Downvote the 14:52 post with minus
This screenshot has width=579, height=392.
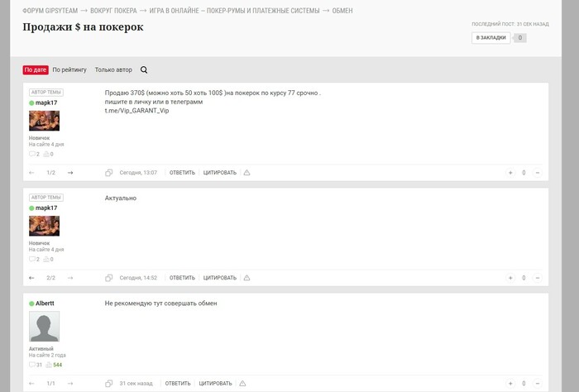pyautogui.click(x=538, y=278)
